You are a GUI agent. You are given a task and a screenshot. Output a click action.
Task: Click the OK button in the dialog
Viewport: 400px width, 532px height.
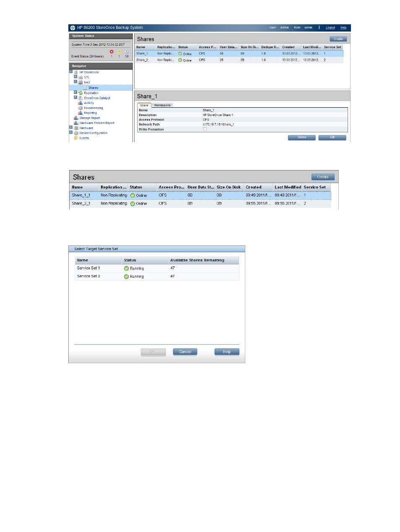point(153,352)
